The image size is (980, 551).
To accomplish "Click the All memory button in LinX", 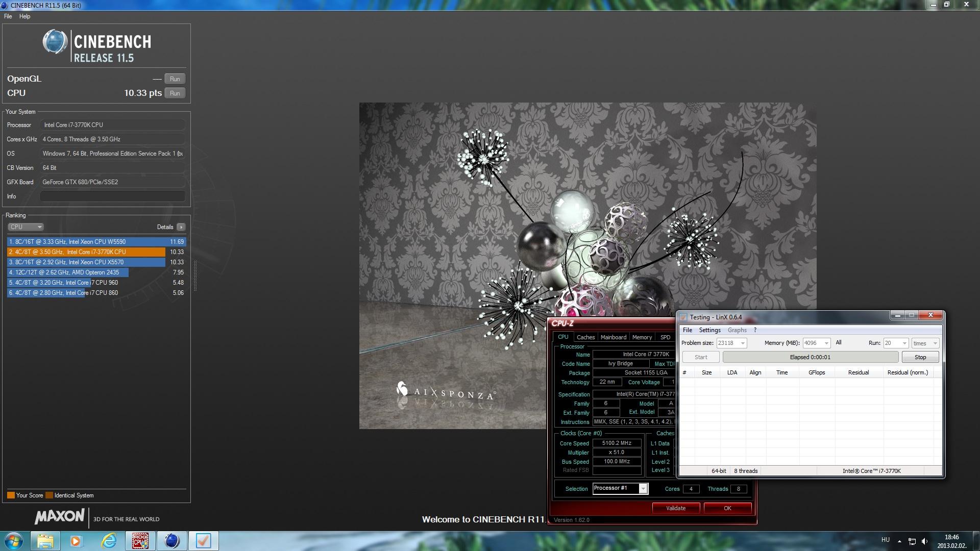I will tap(839, 343).
